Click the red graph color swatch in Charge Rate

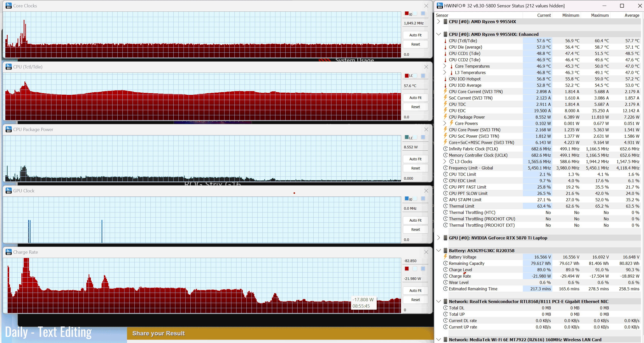click(407, 269)
